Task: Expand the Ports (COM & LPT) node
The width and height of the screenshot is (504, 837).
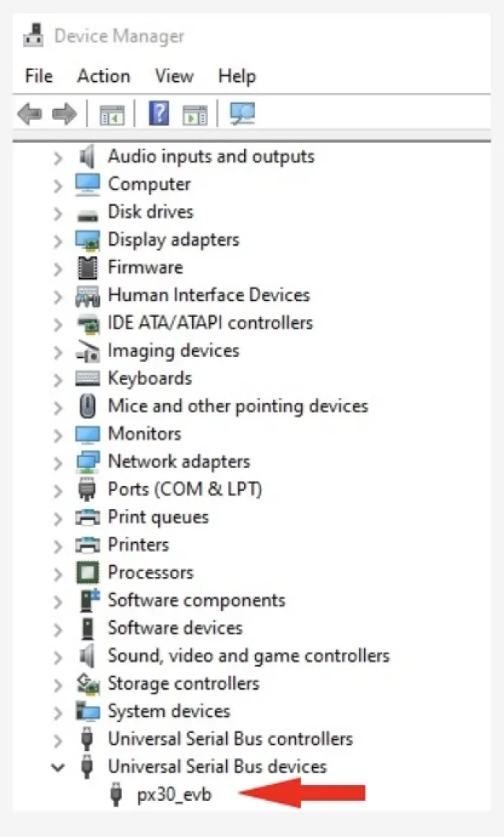Action: [57, 490]
